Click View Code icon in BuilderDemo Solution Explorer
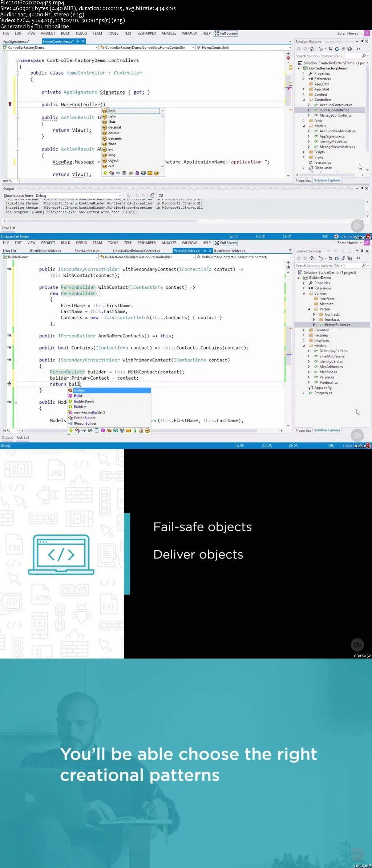This screenshot has height=868, width=372. click(x=358, y=258)
